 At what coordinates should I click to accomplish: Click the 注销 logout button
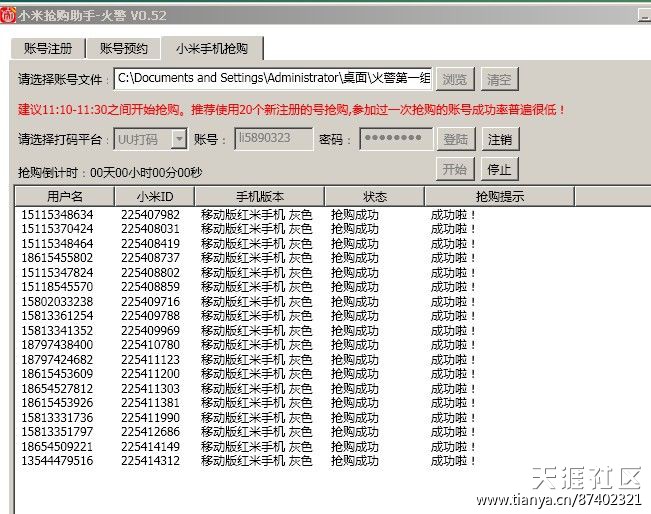[x=500, y=139]
